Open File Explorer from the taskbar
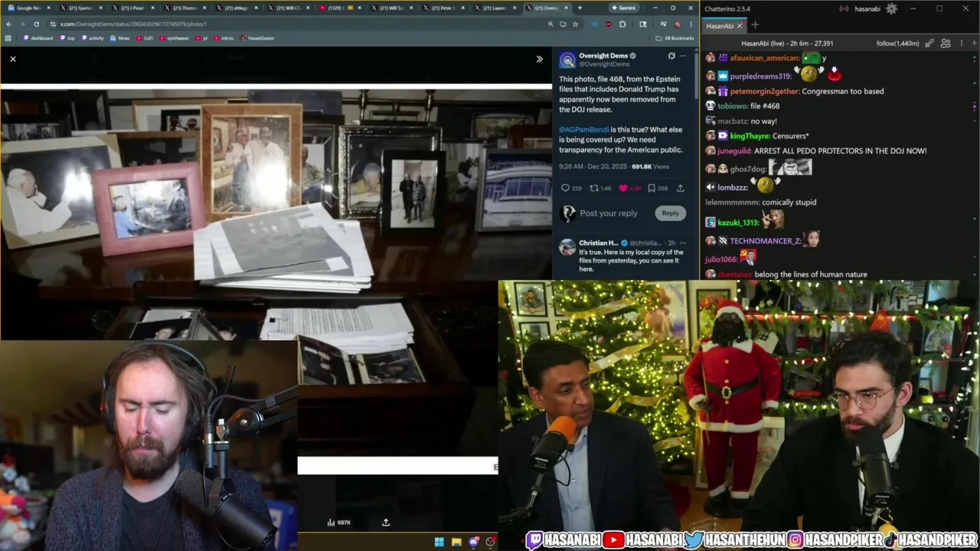The width and height of the screenshot is (980, 551). tap(456, 542)
